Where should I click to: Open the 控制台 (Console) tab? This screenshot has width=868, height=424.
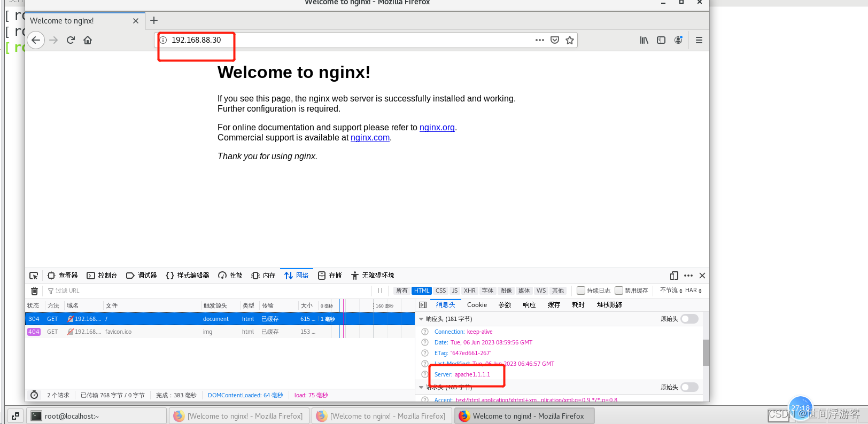[x=102, y=276]
